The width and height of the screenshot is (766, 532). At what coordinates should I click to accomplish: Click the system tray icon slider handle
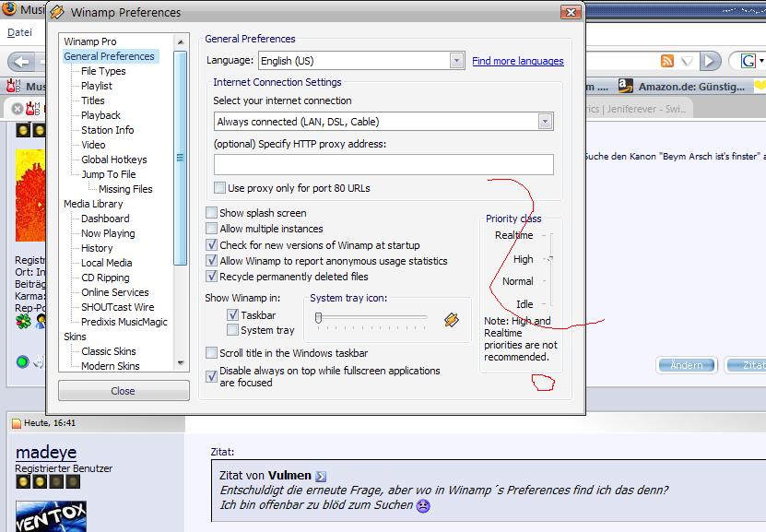point(319,318)
